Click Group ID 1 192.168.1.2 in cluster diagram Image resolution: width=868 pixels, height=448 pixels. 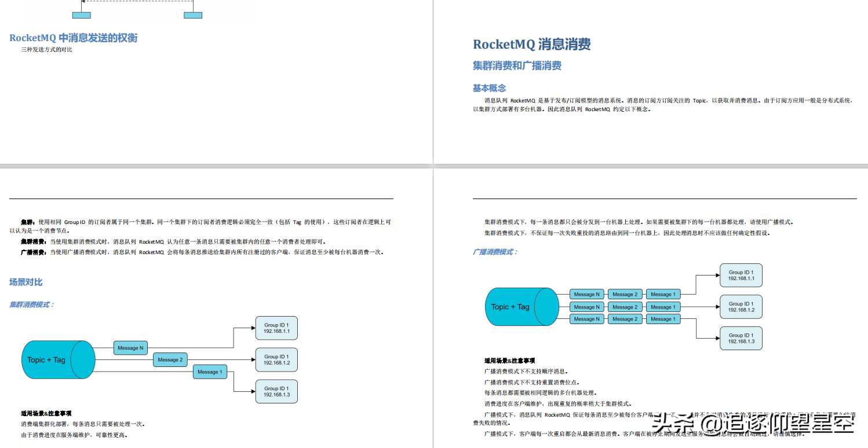(276, 359)
